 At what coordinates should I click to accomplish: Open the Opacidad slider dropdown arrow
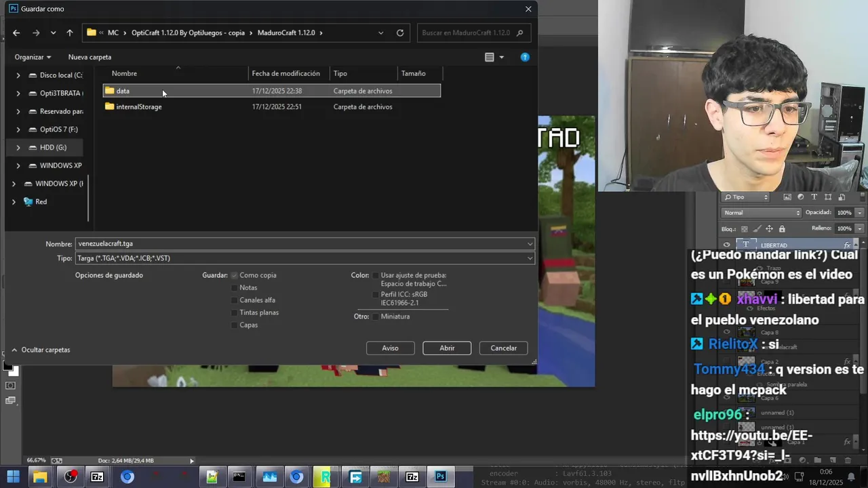coord(859,213)
